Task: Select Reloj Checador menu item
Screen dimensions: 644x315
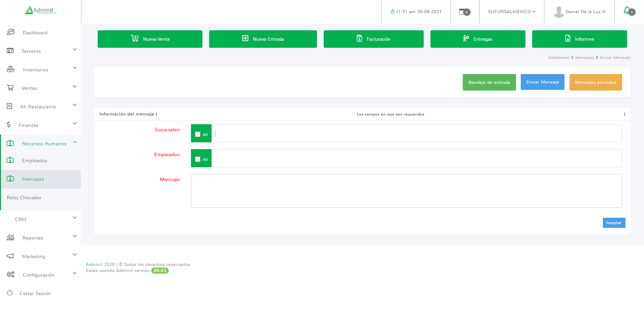Action: point(24,198)
